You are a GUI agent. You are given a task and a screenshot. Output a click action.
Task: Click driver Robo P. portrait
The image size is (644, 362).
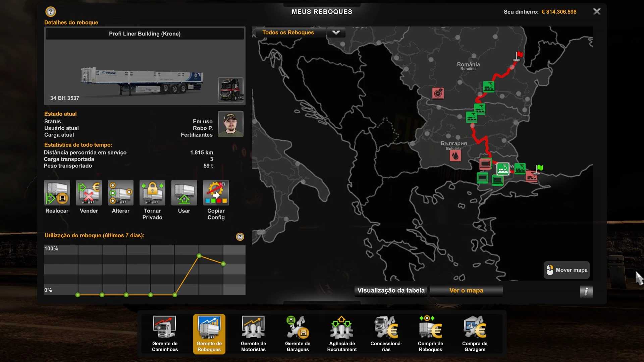click(x=230, y=124)
